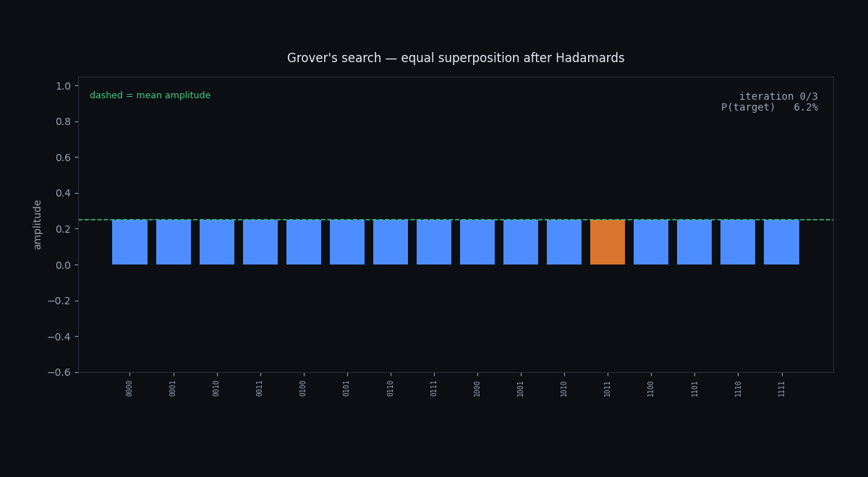Click the x-axis label 0110
The width and height of the screenshot is (868, 477).
click(391, 388)
